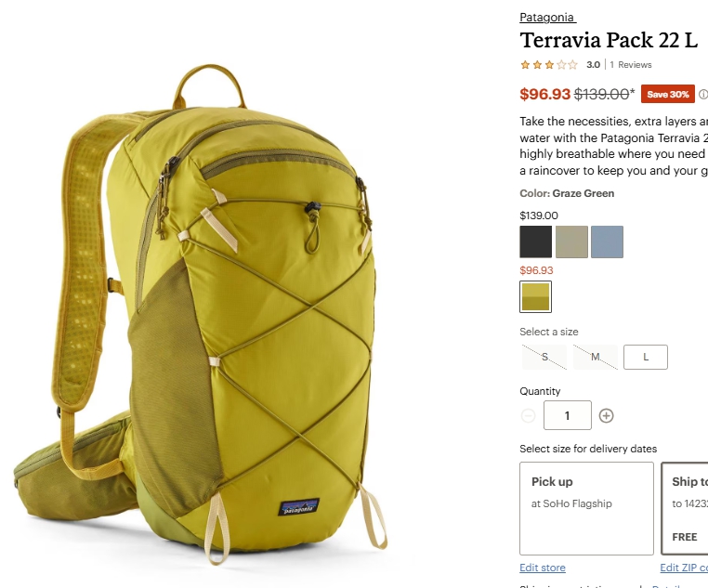This screenshot has width=708, height=588.
Task: Select size L
Action: pos(645,357)
